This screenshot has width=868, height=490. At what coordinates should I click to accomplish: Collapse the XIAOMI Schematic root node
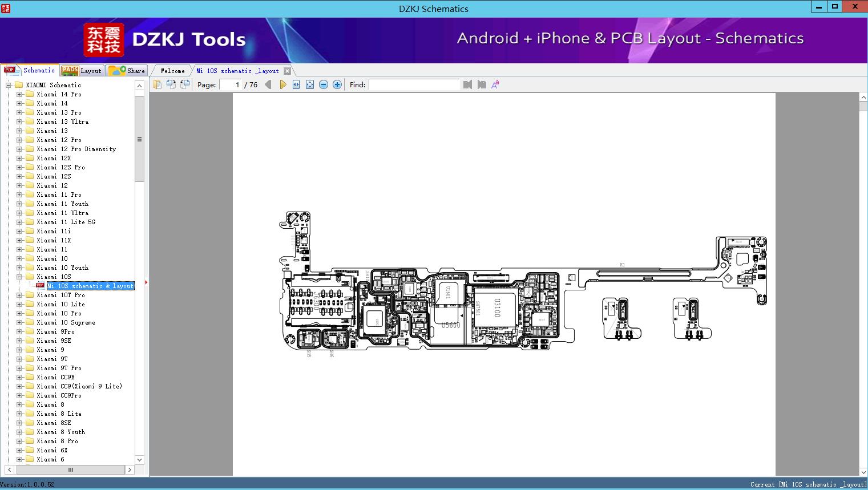pyautogui.click(x=9, y=85)
